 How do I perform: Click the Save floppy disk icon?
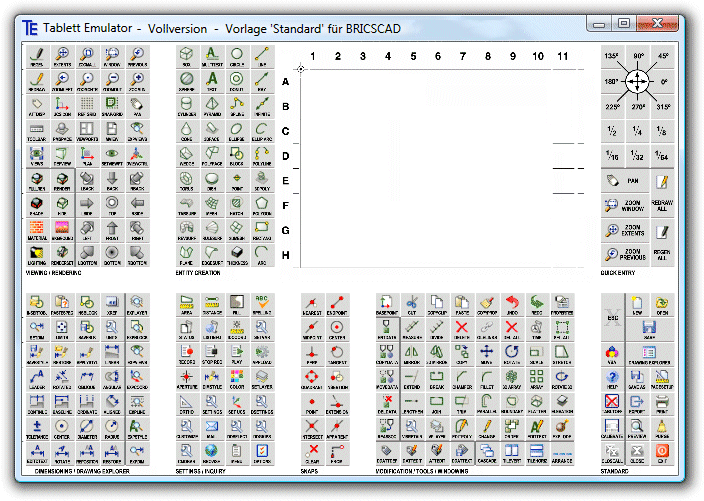(650, 330)
